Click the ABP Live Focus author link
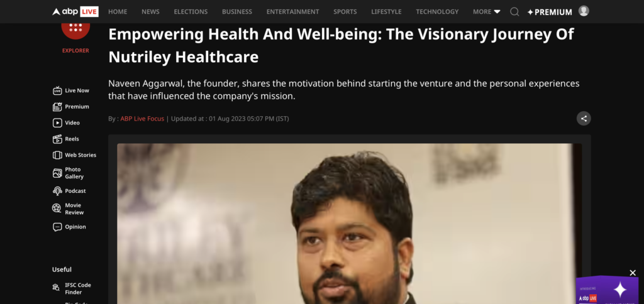 pos(142,119)
